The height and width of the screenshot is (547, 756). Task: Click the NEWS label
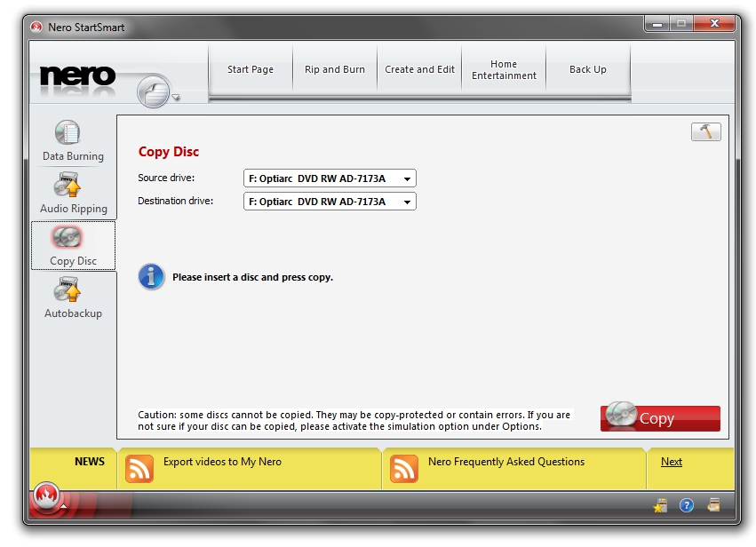[90, 462]
